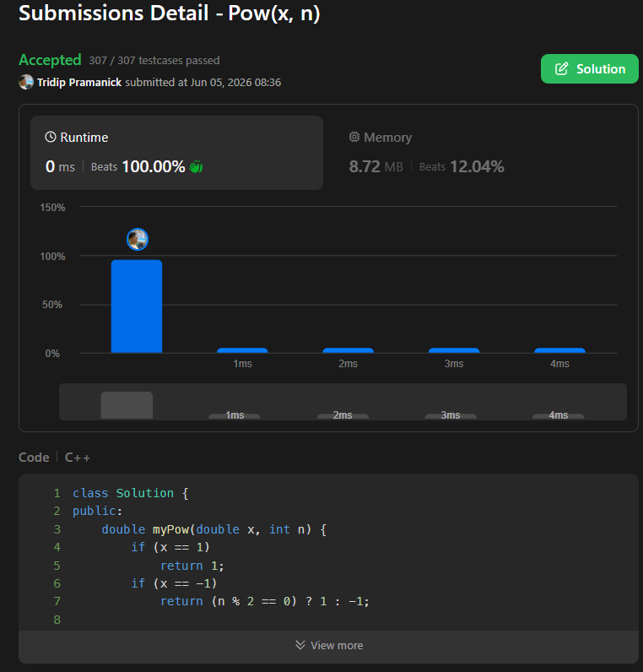643x672 pixels.
Task: Click the green clapping hands icon
Action: click(x=197, y=166)
